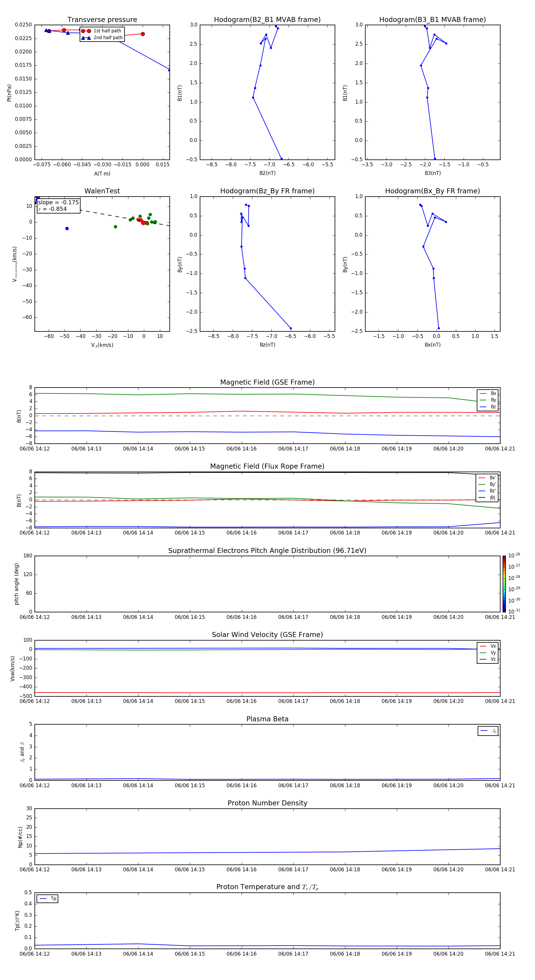Screen dimensions: 535x980
Task: Click the pitch angle colorbar
Action: coord(504,584)
